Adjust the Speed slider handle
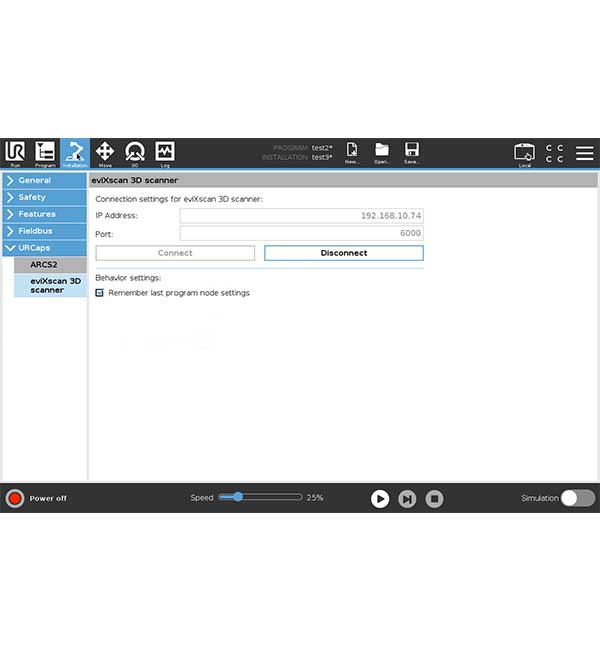The width and height of the screenshot is (600, 650). coord(238,497)
